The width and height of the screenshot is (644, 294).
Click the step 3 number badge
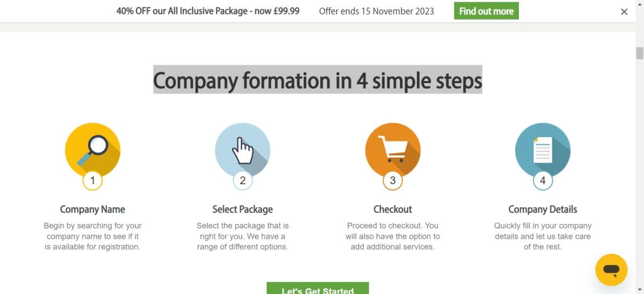[x=392, y=181]
